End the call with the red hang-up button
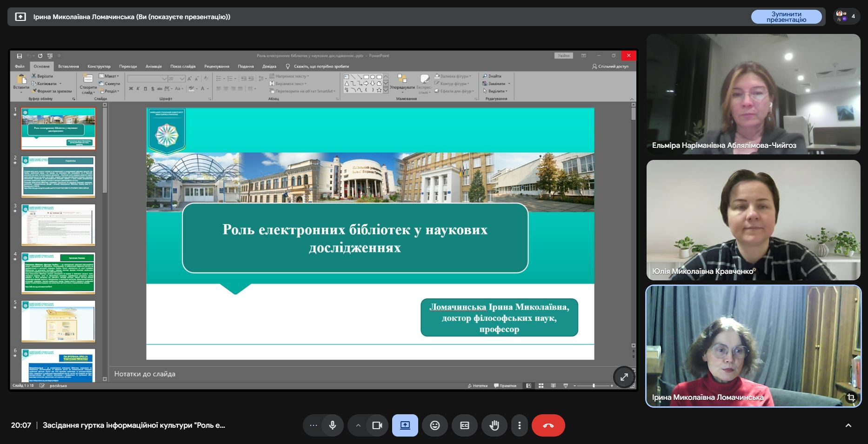The height and width of the screenshot is (444, 868). click(x=548, y=425)
